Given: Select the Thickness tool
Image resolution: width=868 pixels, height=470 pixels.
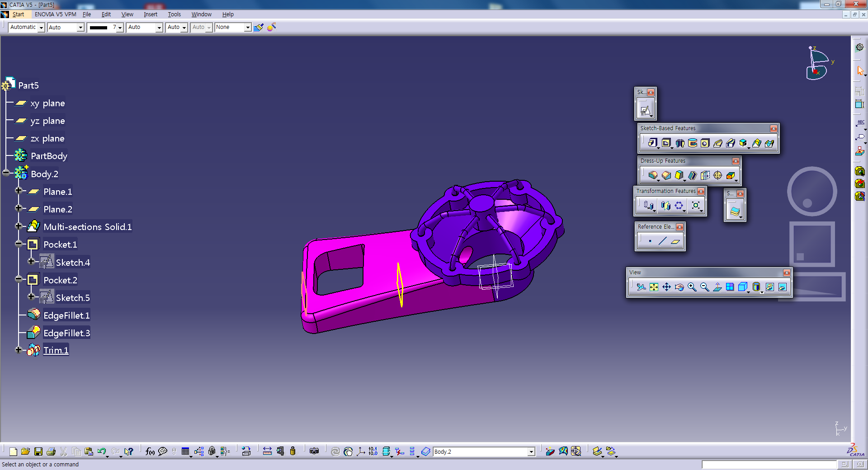Looking at the screenshot, I should 705,175.
